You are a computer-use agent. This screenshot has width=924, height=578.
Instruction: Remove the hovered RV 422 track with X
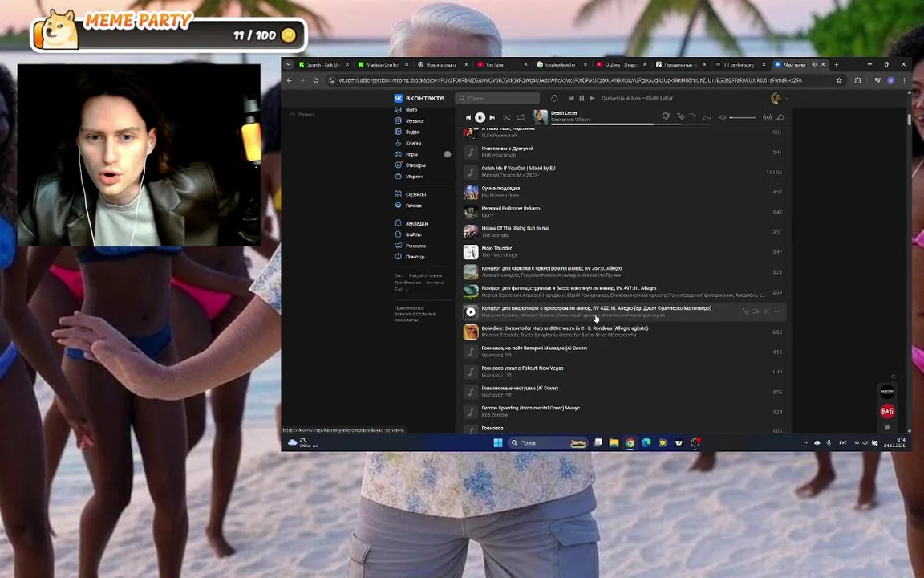pyautogui.click(x=766, y=311)
